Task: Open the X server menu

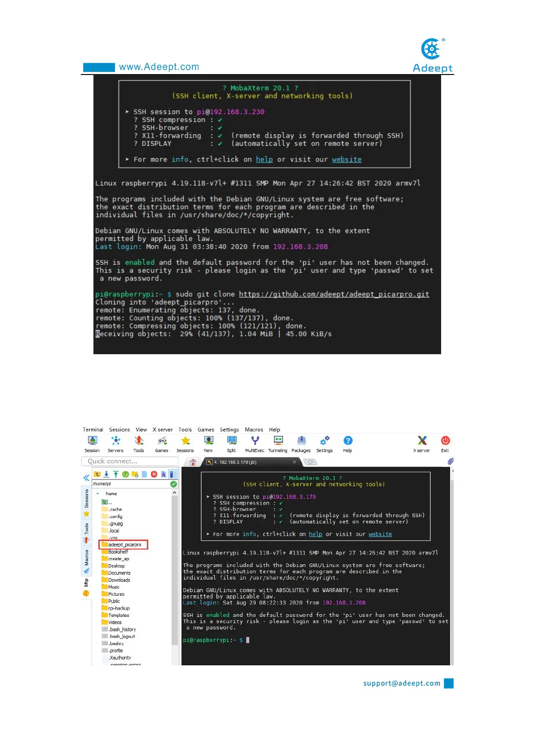Action: coord(163,430)
